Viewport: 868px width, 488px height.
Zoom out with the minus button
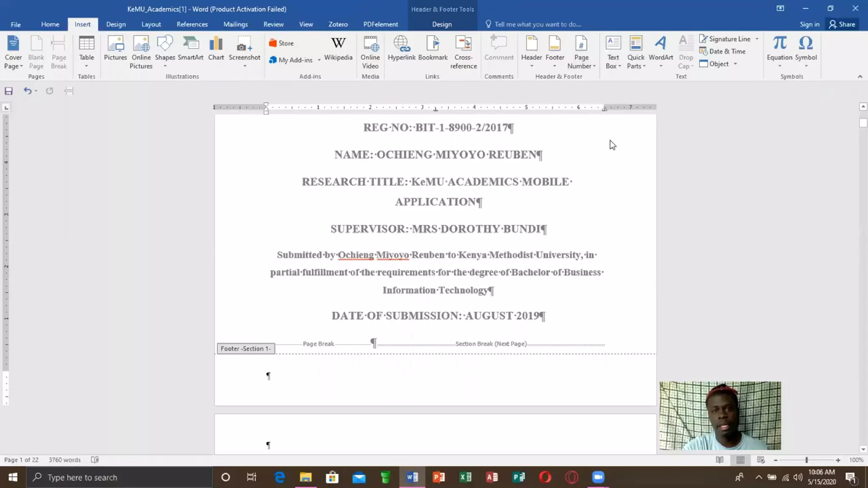click(x=776, y=460)
